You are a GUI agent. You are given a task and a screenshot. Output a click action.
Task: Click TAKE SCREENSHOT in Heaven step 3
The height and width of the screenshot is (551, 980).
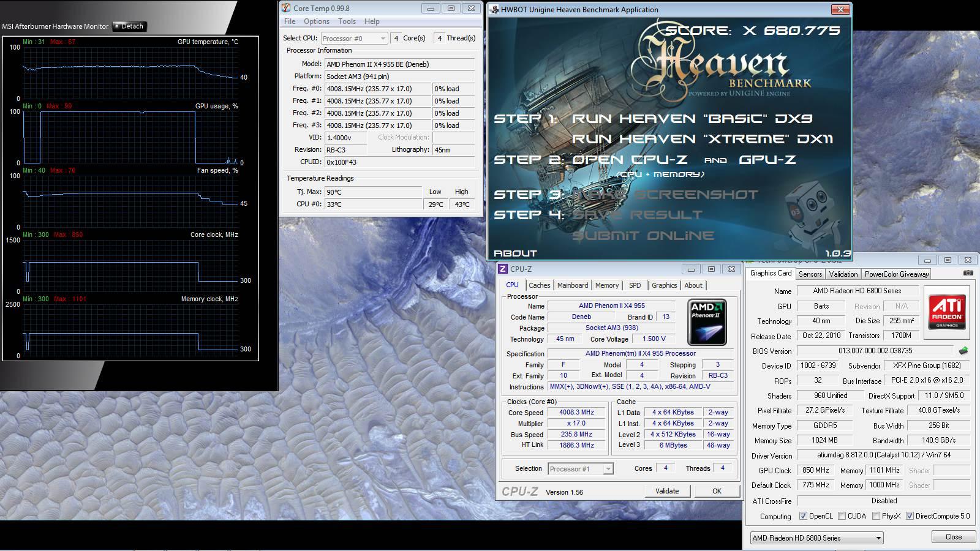coord(665,195)
